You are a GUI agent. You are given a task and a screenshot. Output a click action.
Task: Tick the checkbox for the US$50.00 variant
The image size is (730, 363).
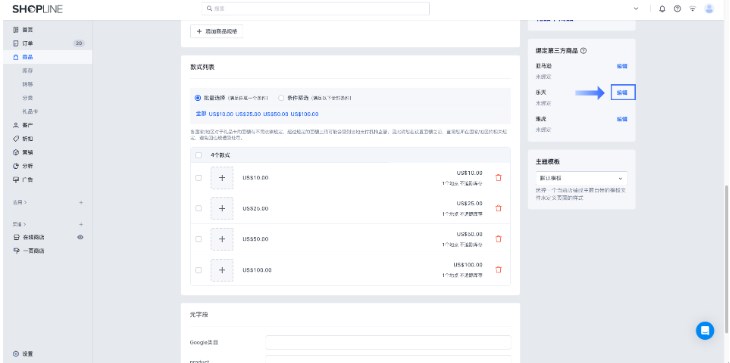click(x=199, y=239)
